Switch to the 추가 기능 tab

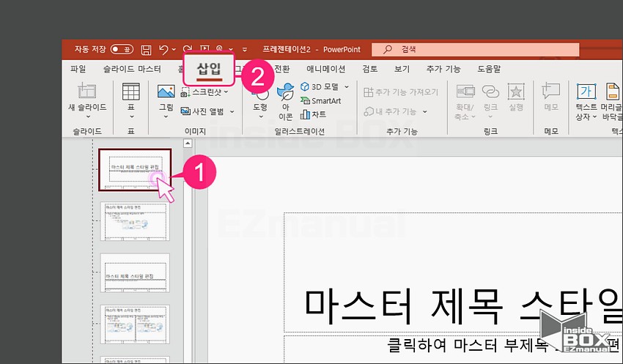pos(443,69)
